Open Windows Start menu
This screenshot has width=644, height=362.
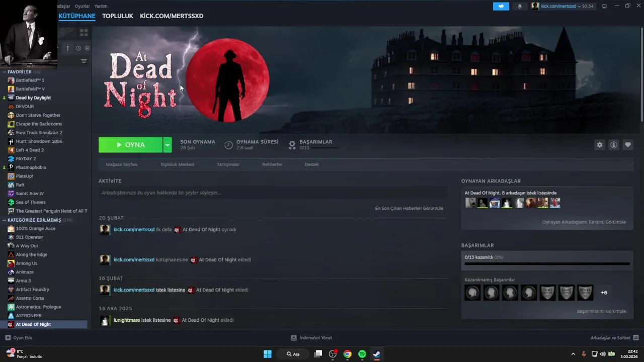[x=268, y=354]
